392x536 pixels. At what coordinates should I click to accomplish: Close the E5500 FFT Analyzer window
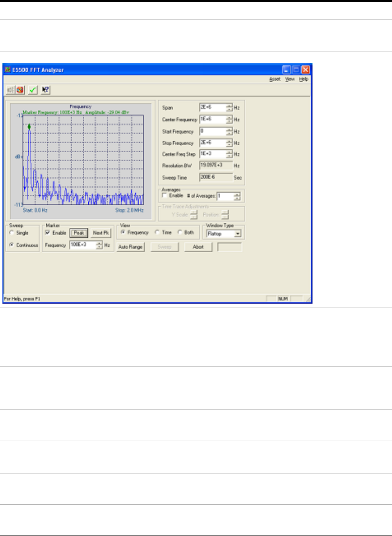pyautogui.click(x=305, y=70)
